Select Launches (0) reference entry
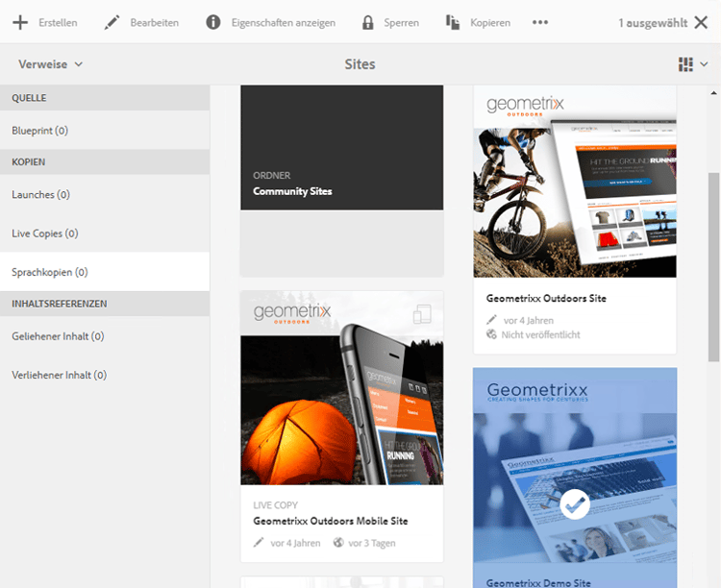Screen dimensions: 721x588 105,194
